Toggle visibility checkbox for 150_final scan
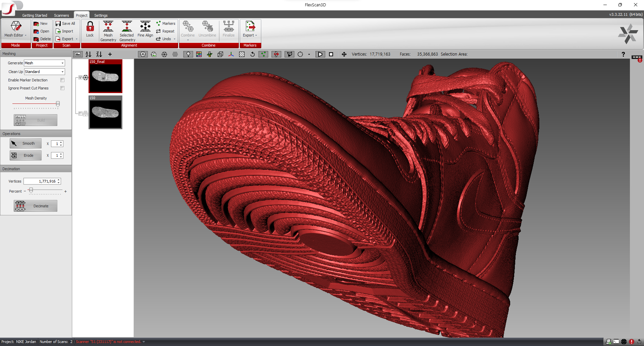 (x=80, y=77)
